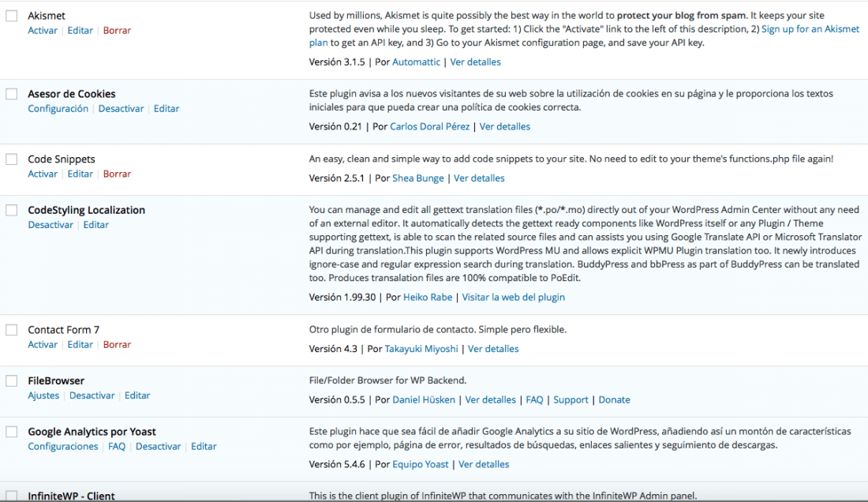Deactivate FileBrowser via Desactivar
This screenshot has width=868, height=502.
92,395
